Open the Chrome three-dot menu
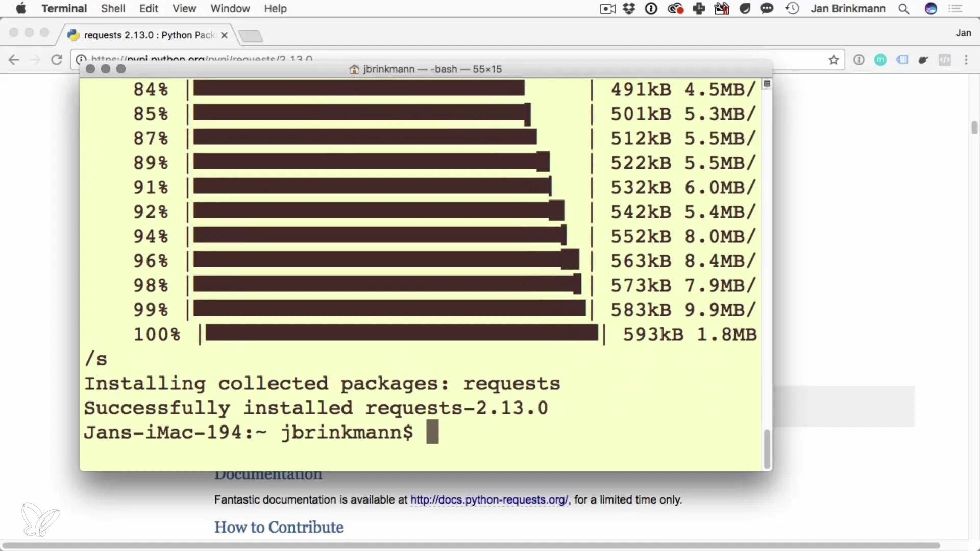This screenshot has height=551, width=980. point(966,60)
